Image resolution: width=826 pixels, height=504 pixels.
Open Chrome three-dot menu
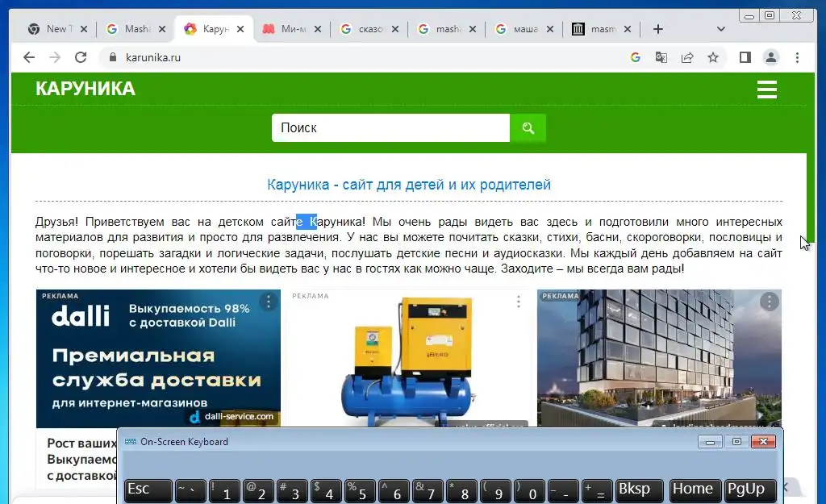[x=797, y=57]
